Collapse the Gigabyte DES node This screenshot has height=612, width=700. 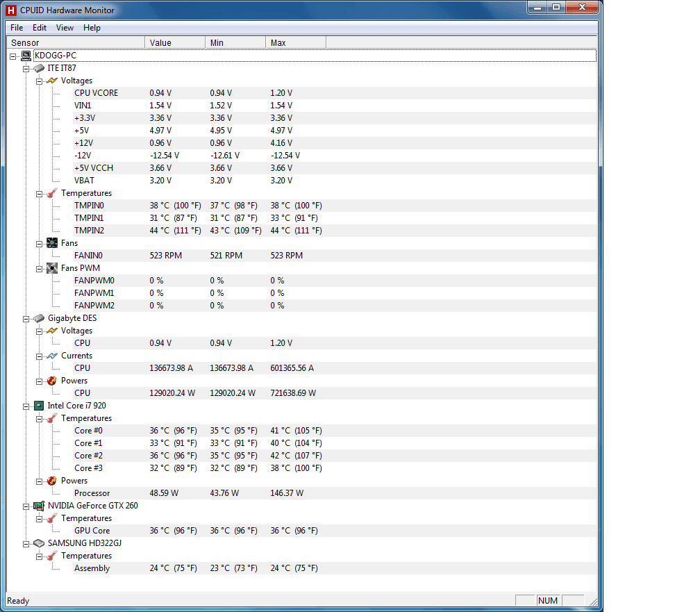(26, 319)
